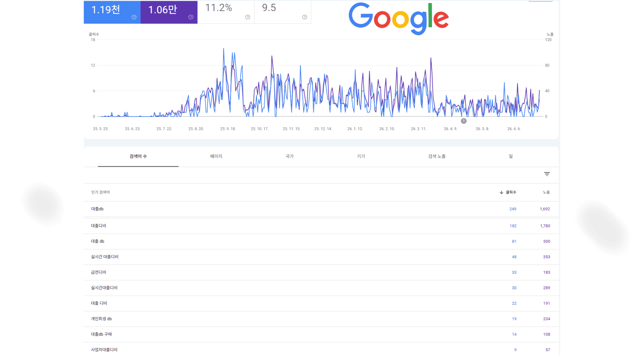
Task: Select the 대출db 구매 query row
Action: pyautogui.click(x=321, y=335)
